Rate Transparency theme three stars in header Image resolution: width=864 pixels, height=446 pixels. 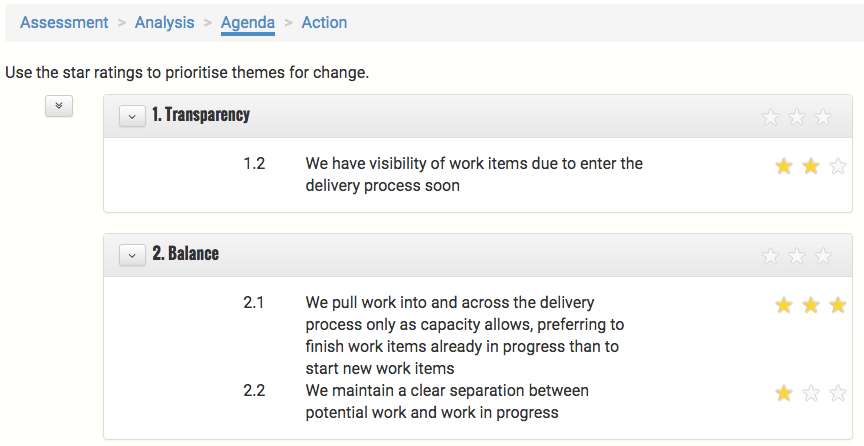tap(823, 117)
